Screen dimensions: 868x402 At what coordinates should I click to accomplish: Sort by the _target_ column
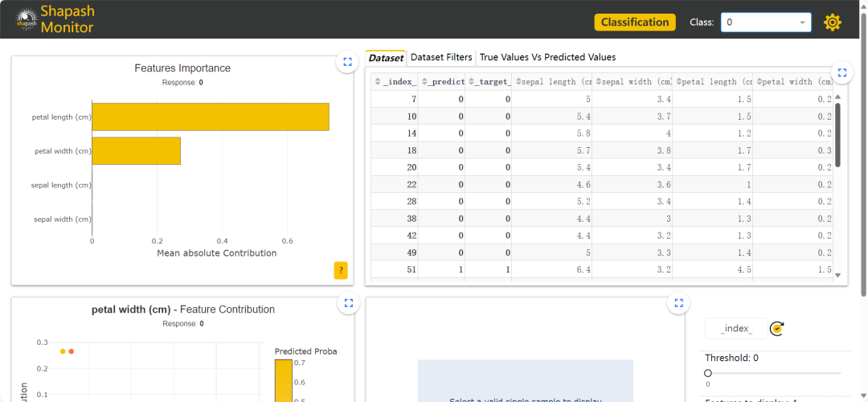click(472, 82)
